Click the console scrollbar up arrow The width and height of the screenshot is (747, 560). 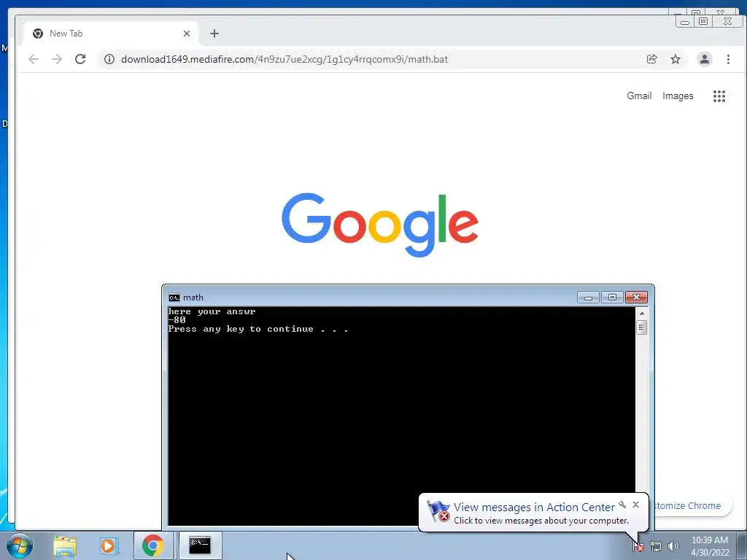pyautogui.click(x=642, y=314)
